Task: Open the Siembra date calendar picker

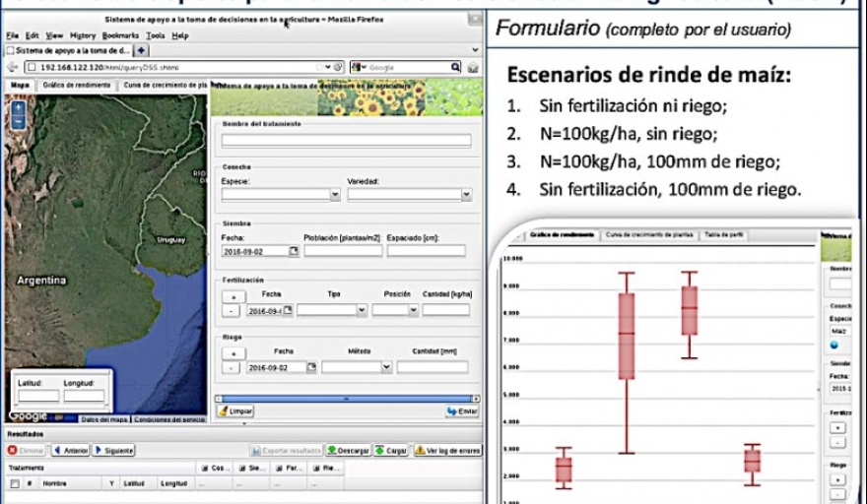Action: [x=292, y=251]
